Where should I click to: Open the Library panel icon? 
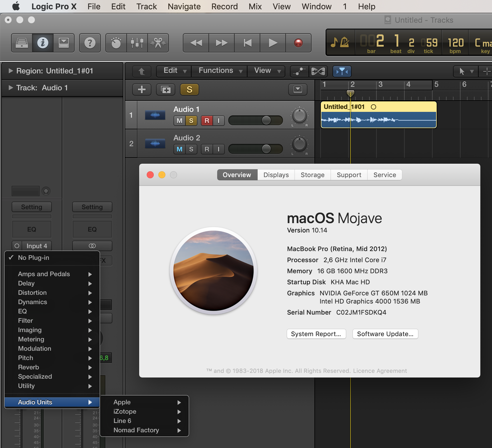coord(22,43)
